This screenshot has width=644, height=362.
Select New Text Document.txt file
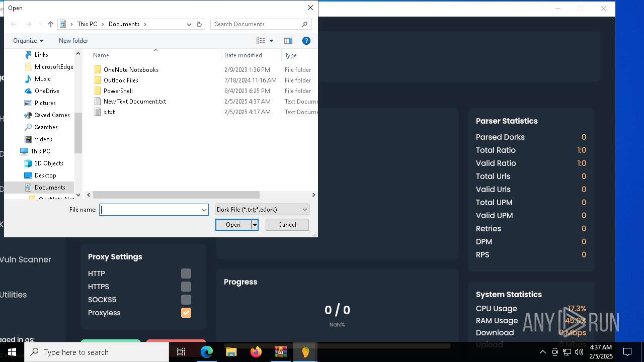pyautogui.click(x=135, y=102)
